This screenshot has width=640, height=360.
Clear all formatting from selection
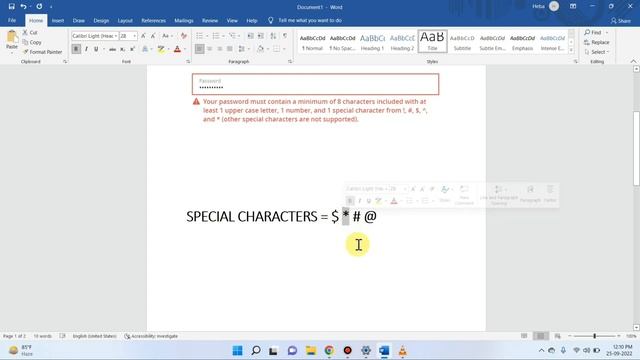[184, 36]
